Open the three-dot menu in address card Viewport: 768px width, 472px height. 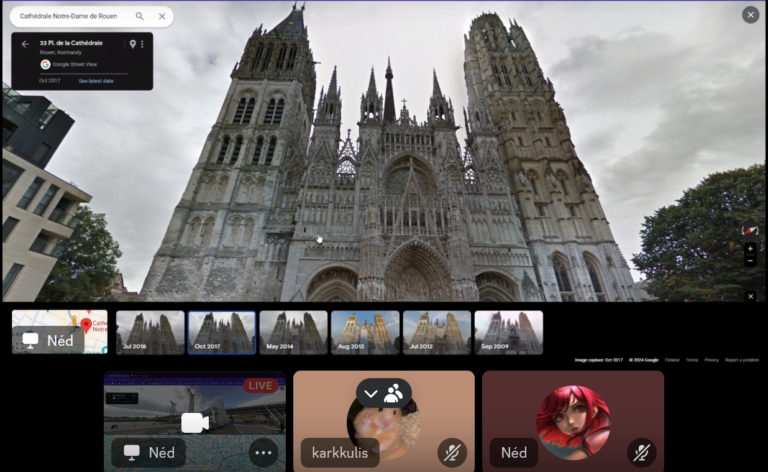[142, 44]
